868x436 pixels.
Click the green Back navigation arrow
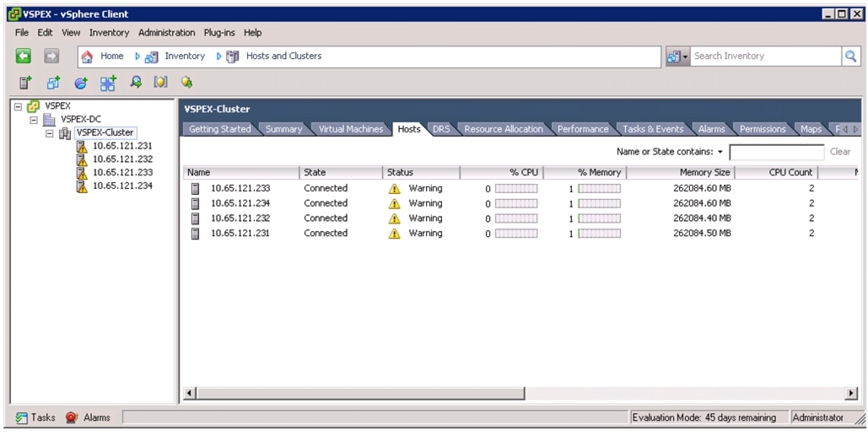tap(24, 57)
